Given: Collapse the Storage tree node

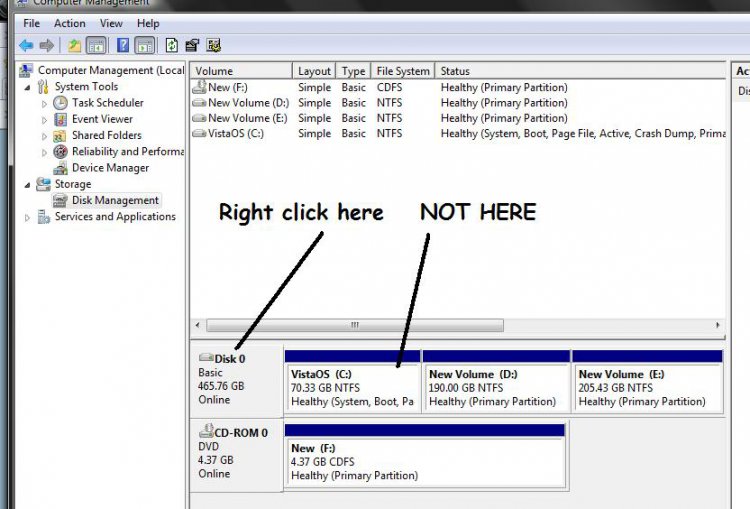Looking at the screenshot, I should click(x=27, y=185).
